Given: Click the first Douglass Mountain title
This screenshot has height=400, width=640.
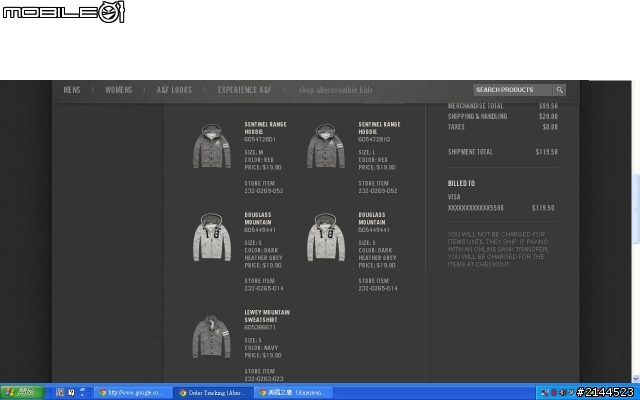Looking at the screenshot, I should click(x=258, y=218).
